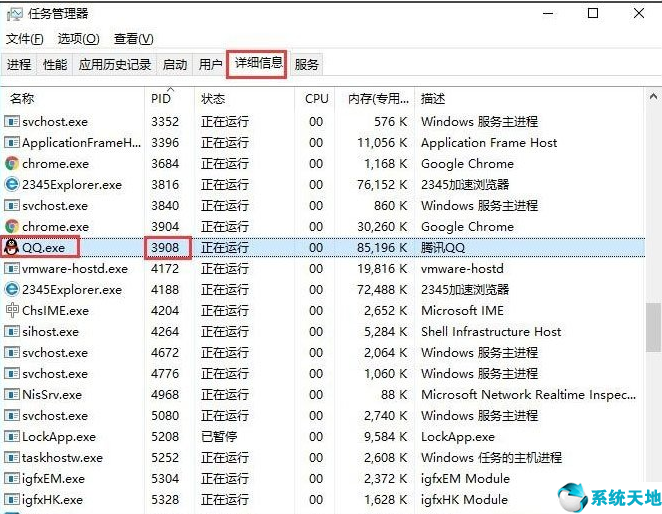Select taskhostw.exe process name
The width and height of the screenshot is (662, 514).
(62, 457)
